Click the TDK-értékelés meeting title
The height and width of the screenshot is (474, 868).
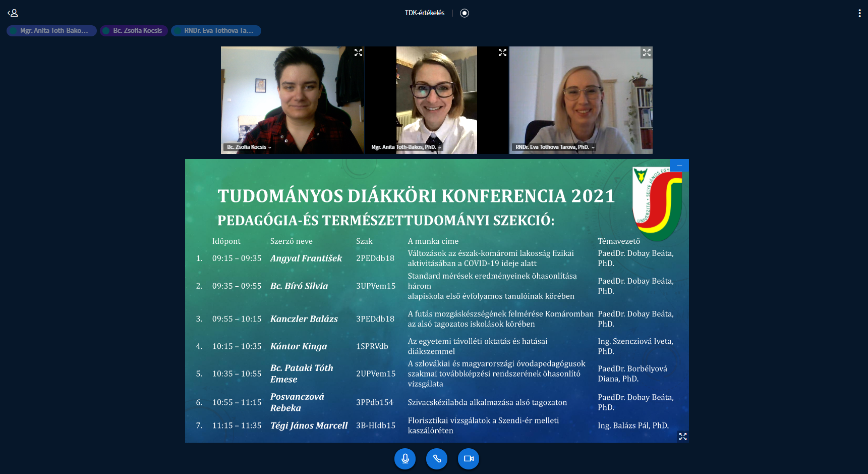click(x=424, y=13)
